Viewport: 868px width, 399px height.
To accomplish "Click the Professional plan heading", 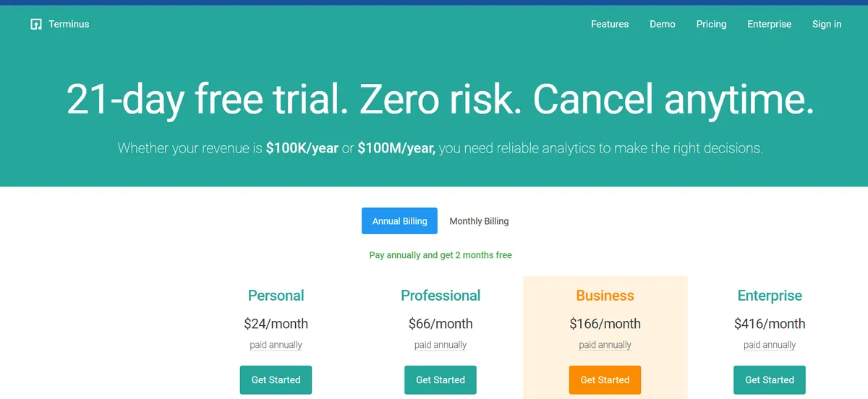I will coord(441,296).
